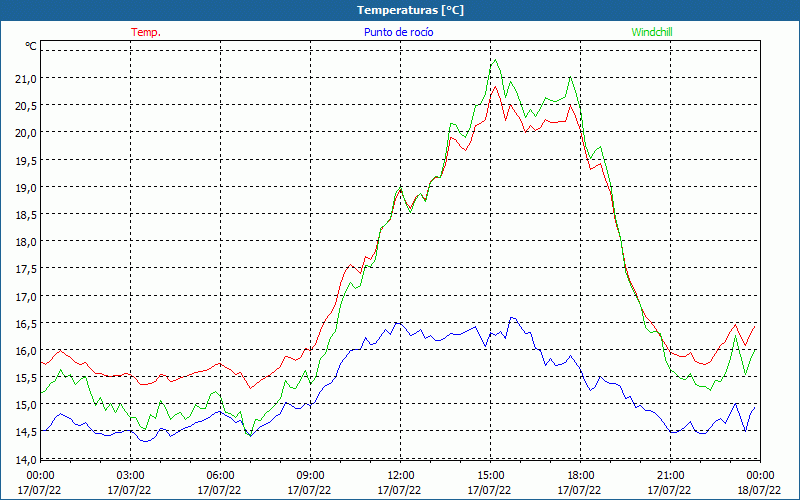The height and width of the screenshot is (500, 800).
Task: Click the "21:00" time axis label
Action: click(x=670, y=475)
